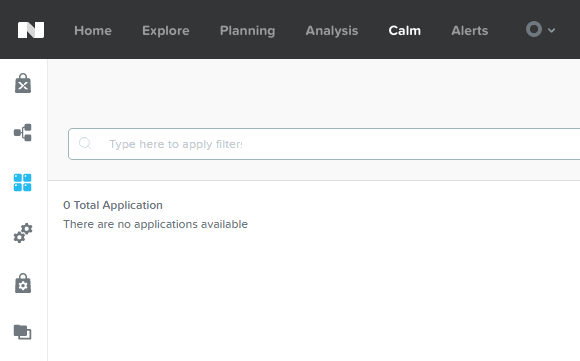Select the Applications grid icon in sidebar
580x361 pixels.
coord(23,182)
